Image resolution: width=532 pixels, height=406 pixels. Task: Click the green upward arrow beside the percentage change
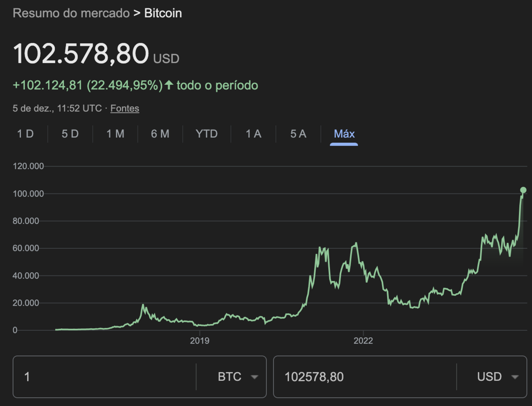pyautogui.click(x=170, y=85)
